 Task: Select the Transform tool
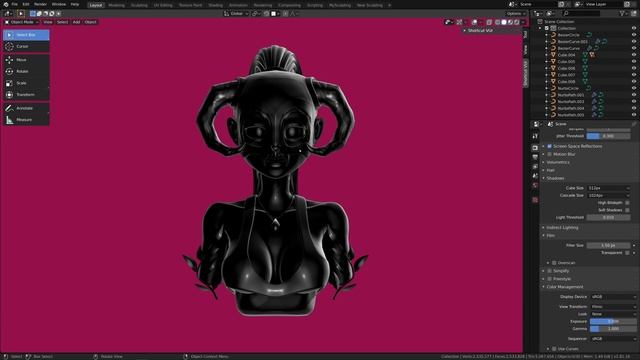pyautogui.click(x=26, y=95)
